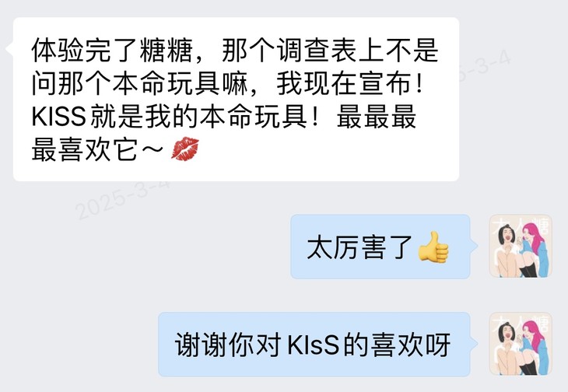This screenshot has width=568, height=392.
Task: Select the 太厉害了 blue message bubble
Action: (380, 247)
